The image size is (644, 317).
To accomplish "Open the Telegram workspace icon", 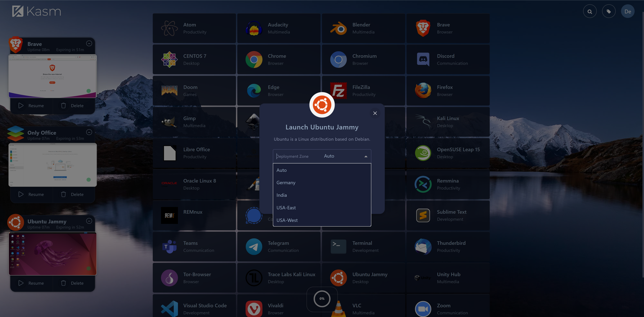I will click(254, 247).
